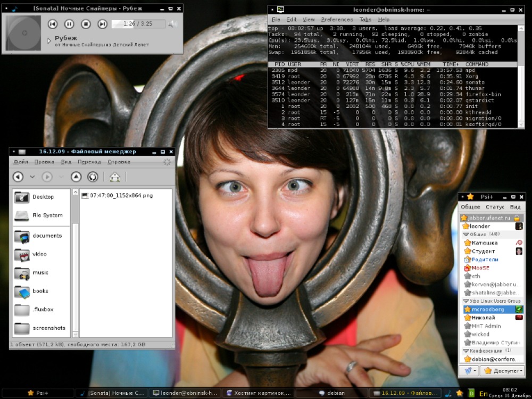Open file manager Файл menu

tap(21, 162)
